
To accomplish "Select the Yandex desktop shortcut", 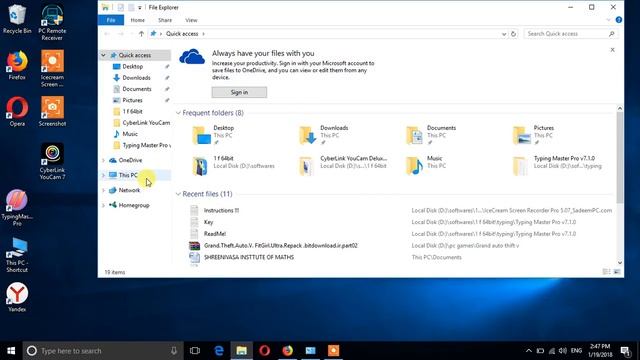I will pos(17,298).
